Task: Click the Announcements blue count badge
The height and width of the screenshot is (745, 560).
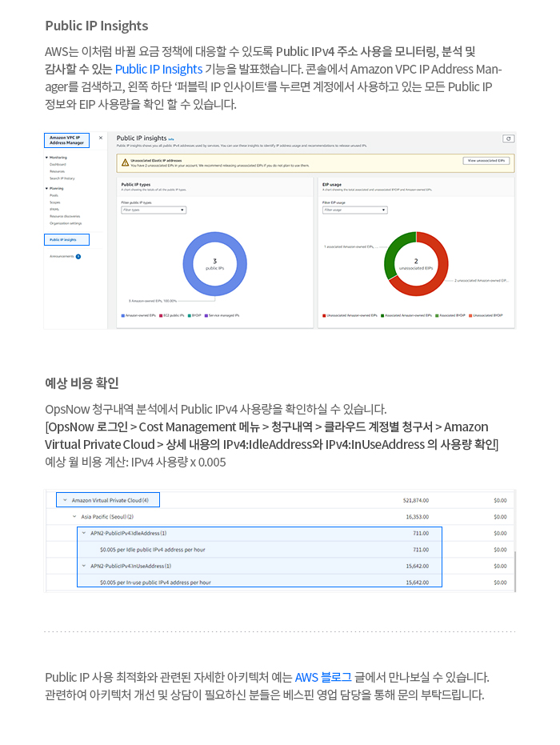Action: (78, 257)
